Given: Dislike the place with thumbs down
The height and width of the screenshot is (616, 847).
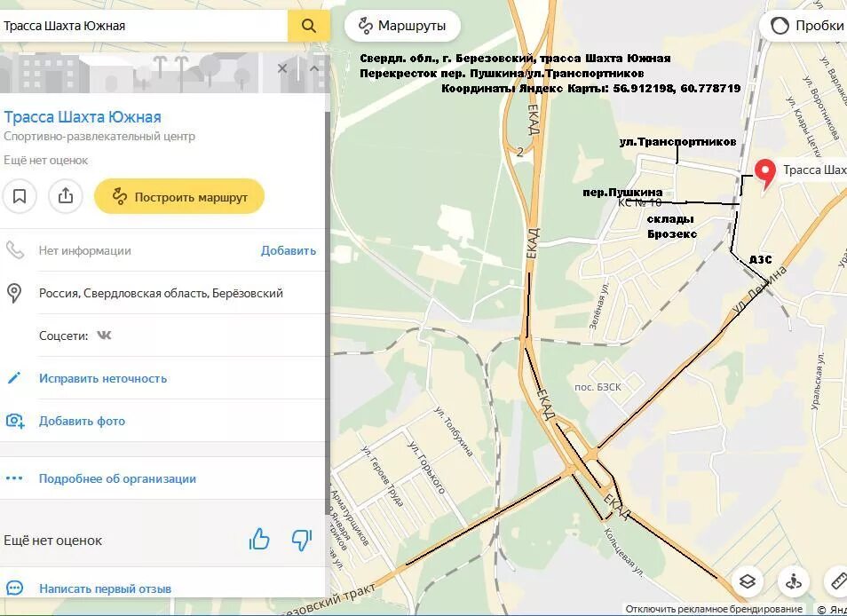Looking at the screenshot, I should (301, 540).
